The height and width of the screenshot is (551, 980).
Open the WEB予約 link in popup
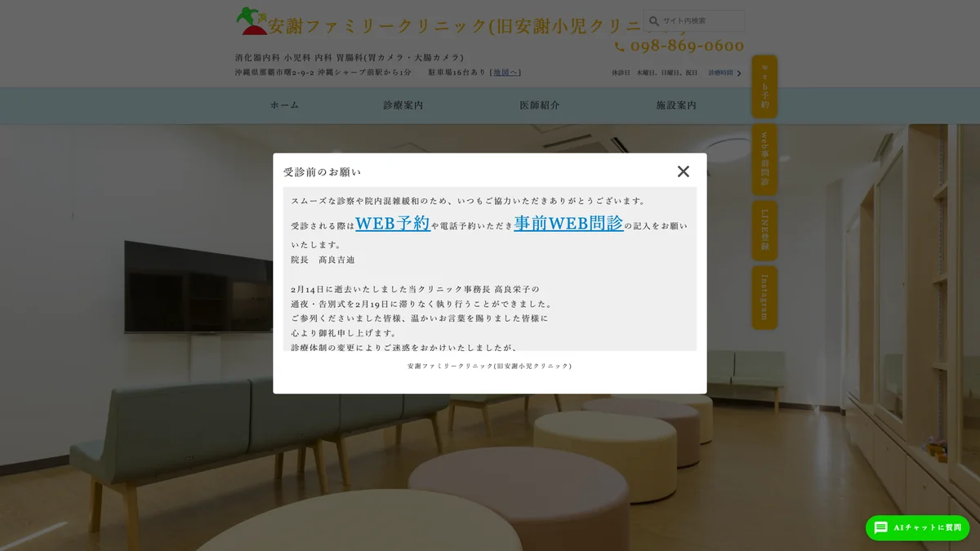coord(393,223)
